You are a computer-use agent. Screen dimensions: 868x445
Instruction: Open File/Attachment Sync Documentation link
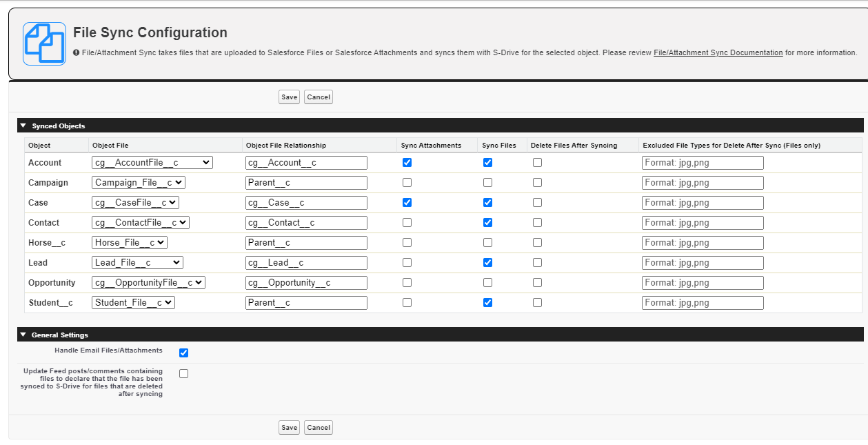point(718,52)
